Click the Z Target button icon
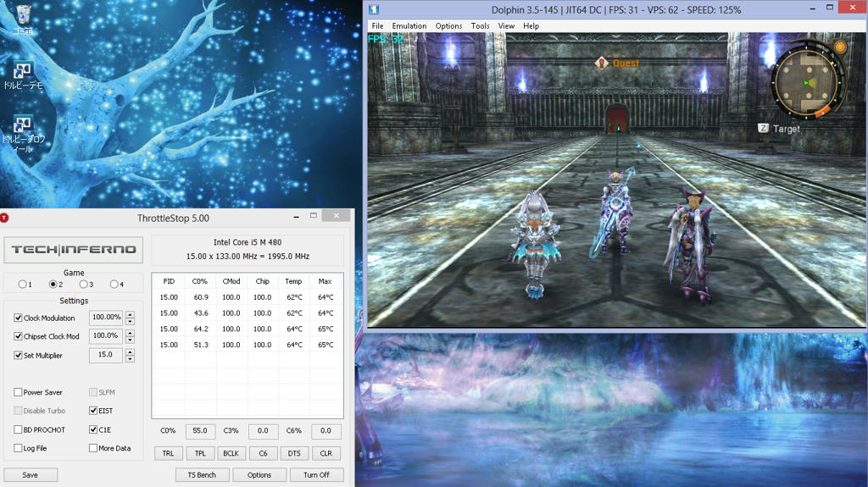This screenshot has width=868, height=487. pos(763,129)
